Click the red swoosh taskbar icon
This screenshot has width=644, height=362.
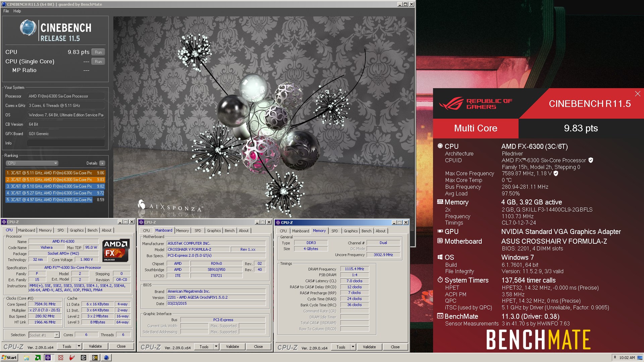72,358
